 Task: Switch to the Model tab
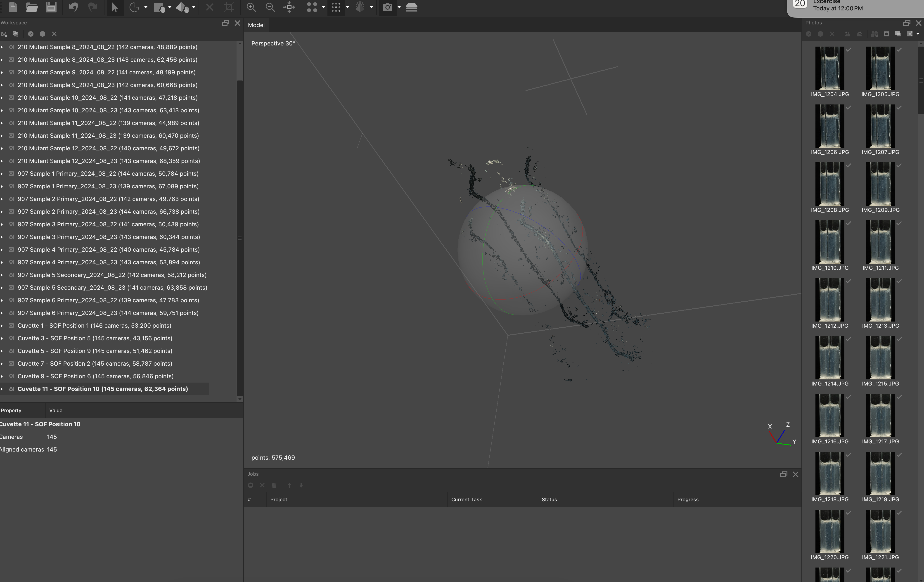pyautogui.click(x=256, y=25)
